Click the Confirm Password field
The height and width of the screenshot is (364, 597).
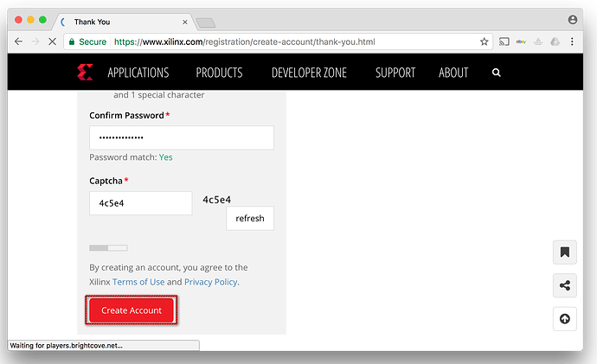click(182, 137)
